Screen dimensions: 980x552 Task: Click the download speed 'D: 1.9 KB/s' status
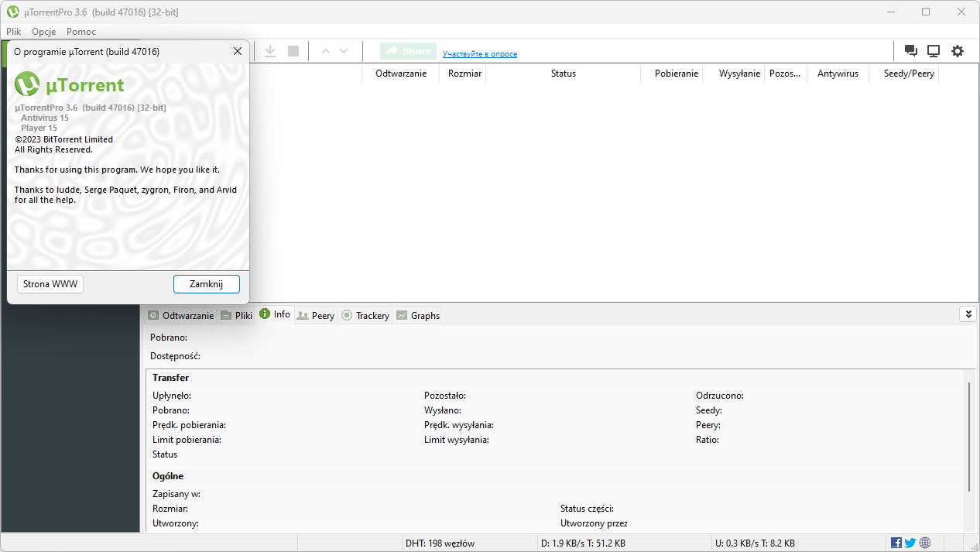[x=583, y=543]
